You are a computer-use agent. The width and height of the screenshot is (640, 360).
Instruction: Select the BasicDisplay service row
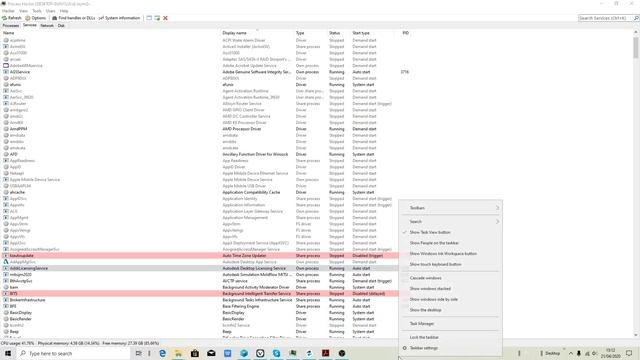coord(200,313)
